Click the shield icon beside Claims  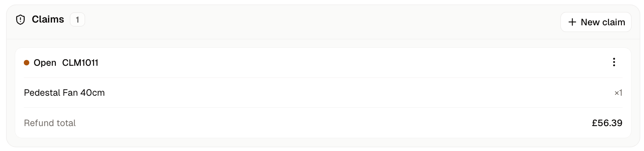click(x=20, y=19)
